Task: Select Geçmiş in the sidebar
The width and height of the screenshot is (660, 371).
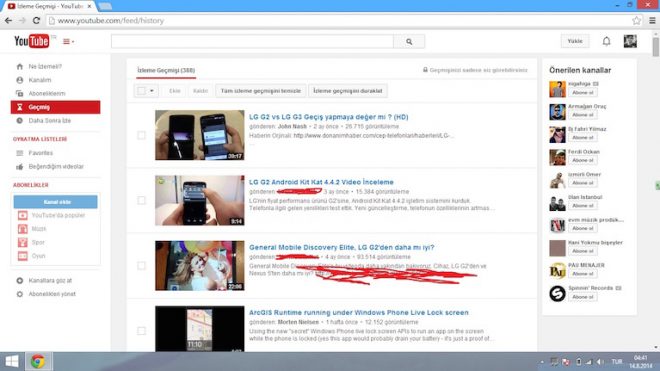Action: click(56, 107)
